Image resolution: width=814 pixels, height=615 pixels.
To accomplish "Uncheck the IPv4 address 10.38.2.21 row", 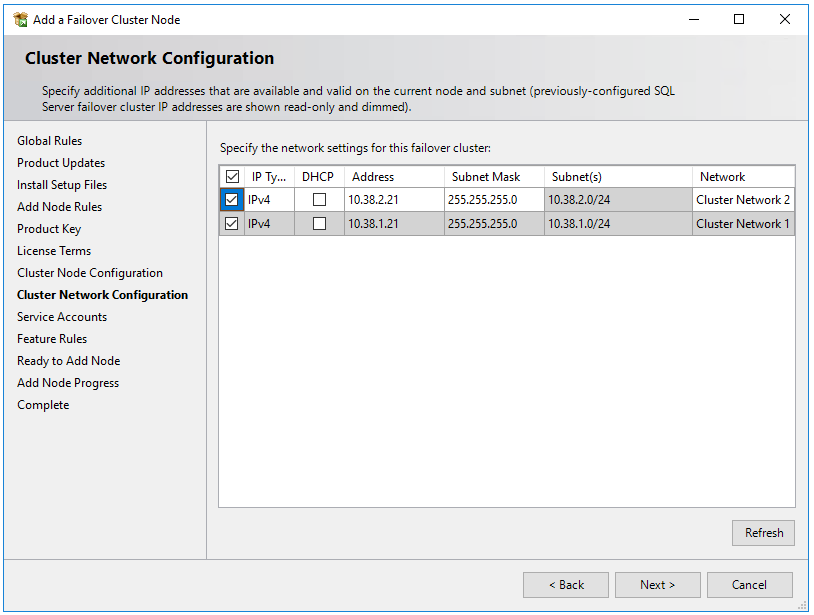I will tap(232, 200).
